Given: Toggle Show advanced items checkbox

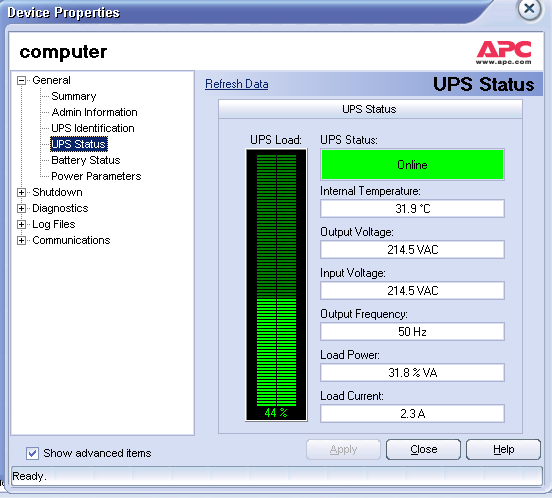Looking at the screenshot, I should click(32, 453).
